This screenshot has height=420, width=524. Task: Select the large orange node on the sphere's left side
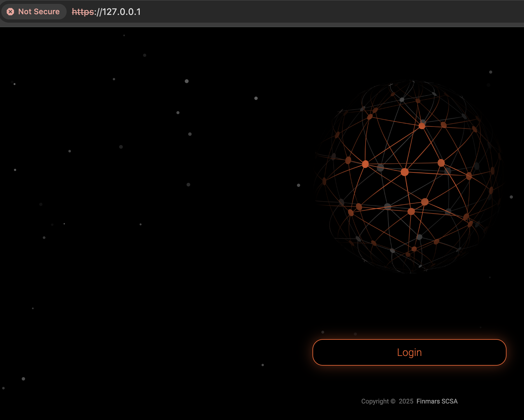(366, 164)
